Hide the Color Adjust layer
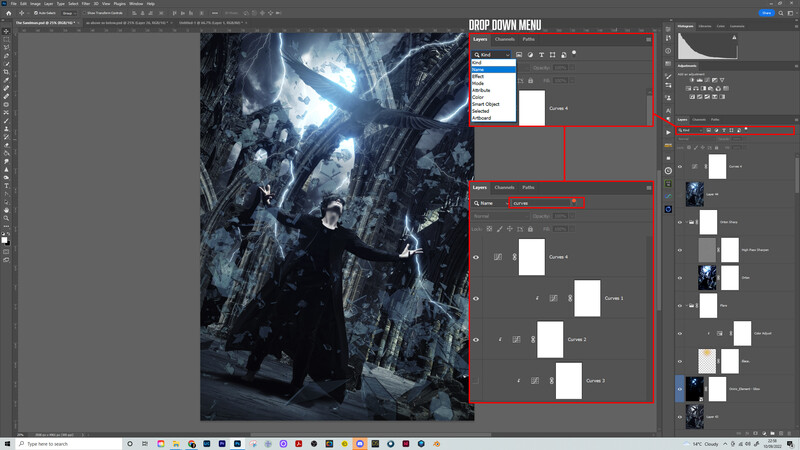This screenshot has width=800, height=450. click(x=680, y=334)
